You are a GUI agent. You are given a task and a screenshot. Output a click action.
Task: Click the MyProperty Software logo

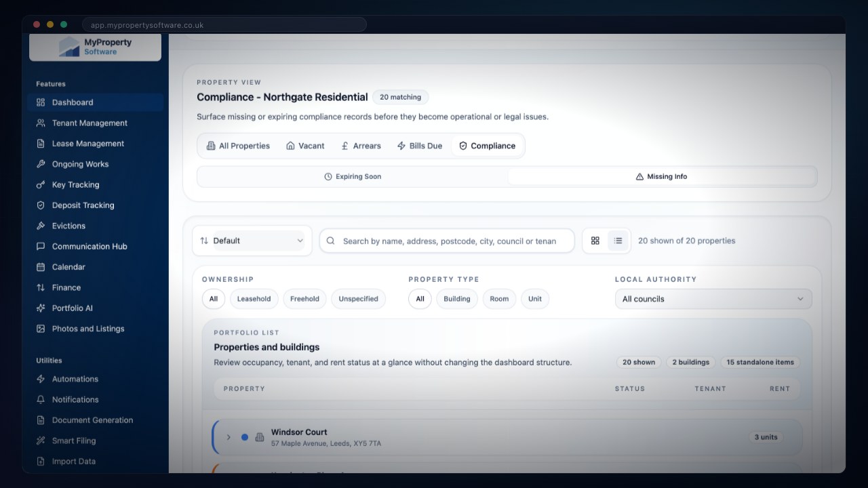95,47
